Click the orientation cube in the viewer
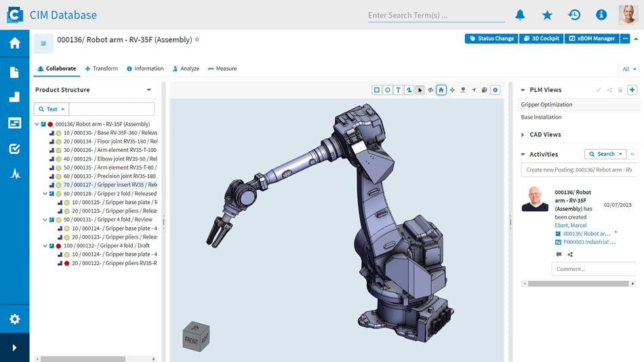Screen dimensions: 644x362 click(195, 337)
